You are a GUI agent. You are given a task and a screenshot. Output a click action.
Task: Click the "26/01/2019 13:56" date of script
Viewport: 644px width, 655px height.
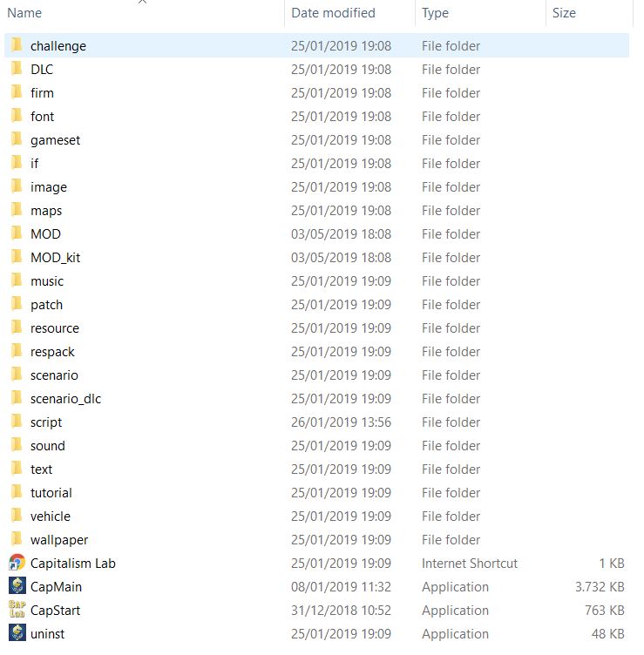pyautogui.click(x=341, y=422)
